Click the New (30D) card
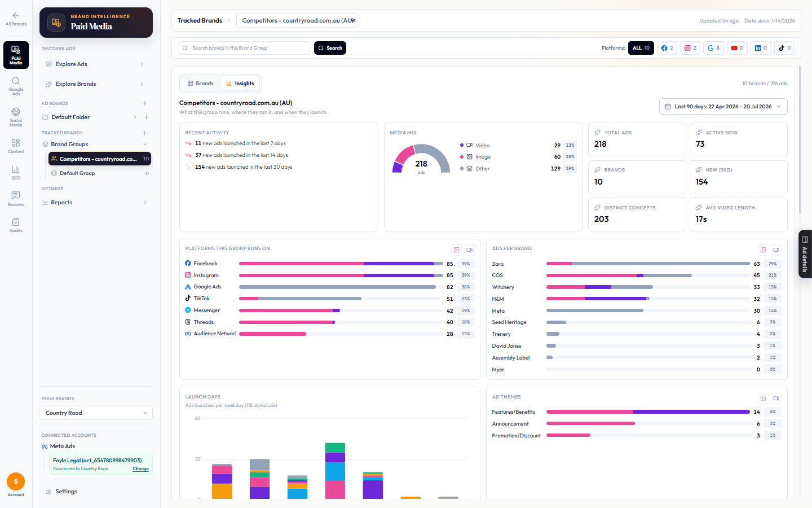 739,177
